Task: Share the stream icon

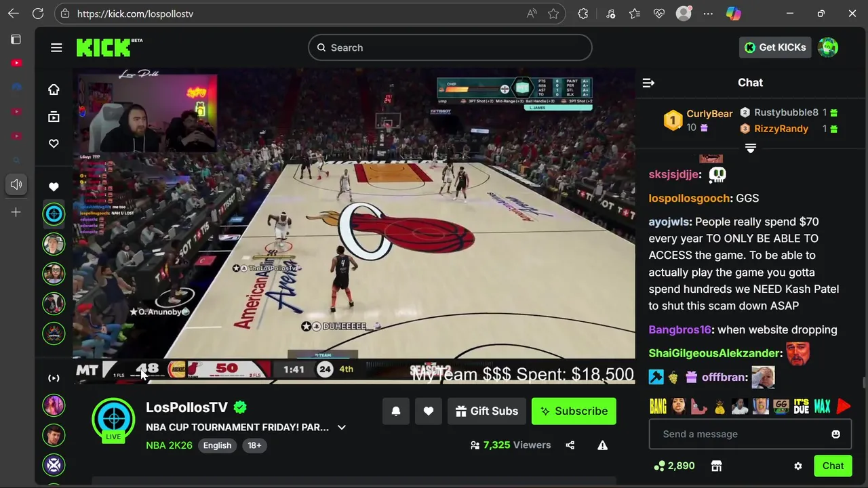Action: coord(570,445)
